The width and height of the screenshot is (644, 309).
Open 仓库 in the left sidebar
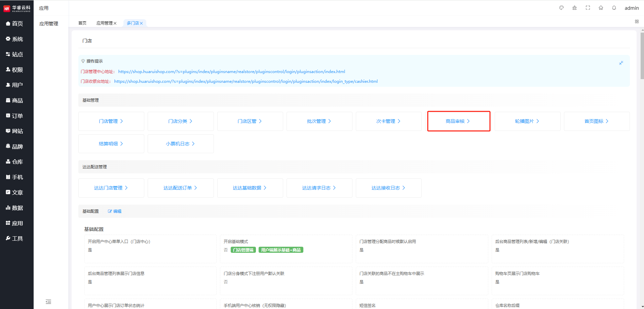tap(17, 162)
